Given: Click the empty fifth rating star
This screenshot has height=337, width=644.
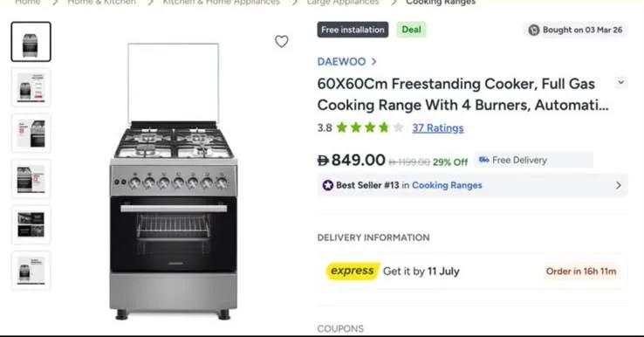Looking at the screenshot, I should pos(398,127).
